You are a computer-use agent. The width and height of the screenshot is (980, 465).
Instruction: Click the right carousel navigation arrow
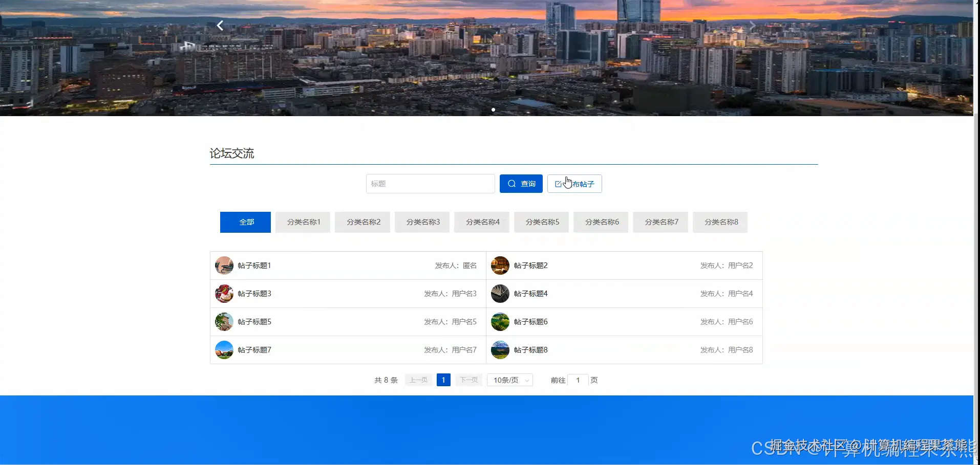[x=753, y=25]
